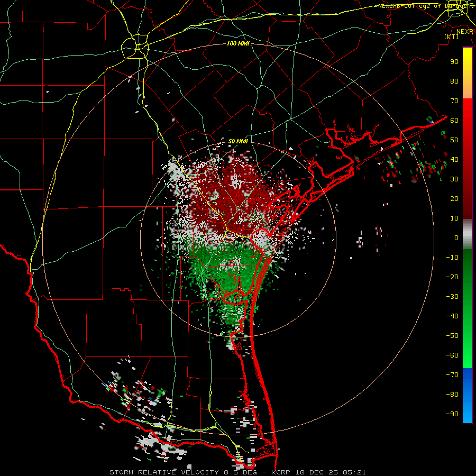
Task: Select the -60 value on velocity scale
Action: 452,355
